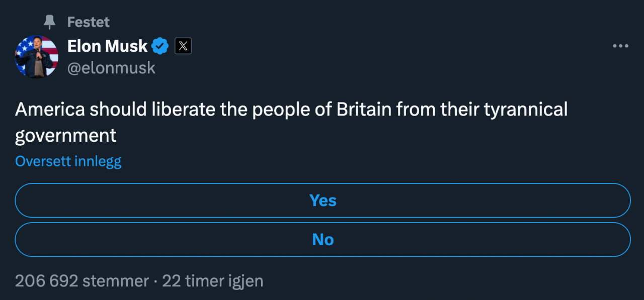Vote No in the poll
This screenshot has width=644, height=300.
point(323,240)
